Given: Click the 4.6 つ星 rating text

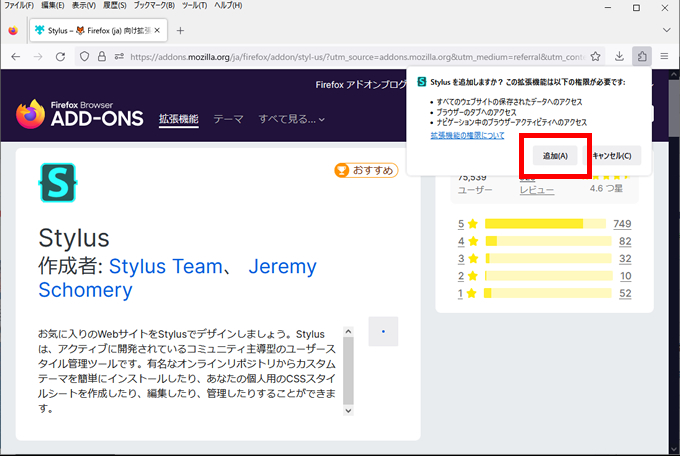Looking at the screenshot, I should (x=606, y=188).
